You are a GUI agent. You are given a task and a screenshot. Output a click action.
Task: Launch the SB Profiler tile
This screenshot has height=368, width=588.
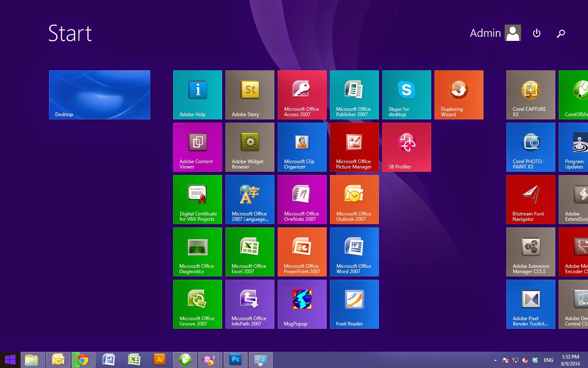tap(407, 147)
